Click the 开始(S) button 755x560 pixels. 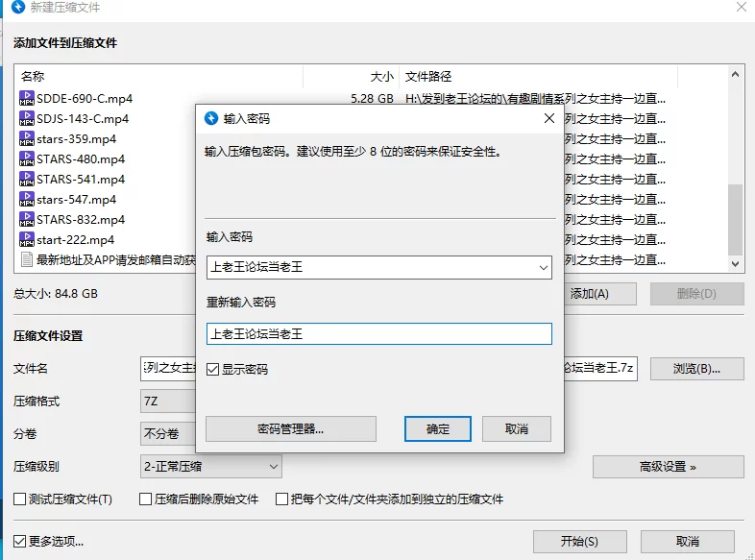[x=580, y=542]
